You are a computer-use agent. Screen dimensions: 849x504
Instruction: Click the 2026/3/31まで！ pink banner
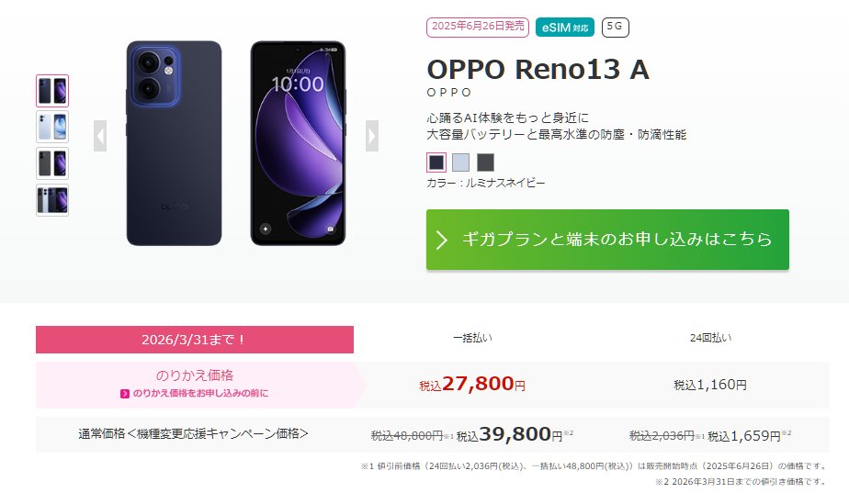[195, 340]
